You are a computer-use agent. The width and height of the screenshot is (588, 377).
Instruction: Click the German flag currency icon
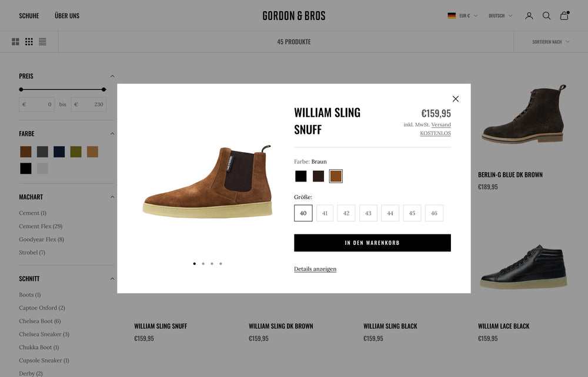452,16
